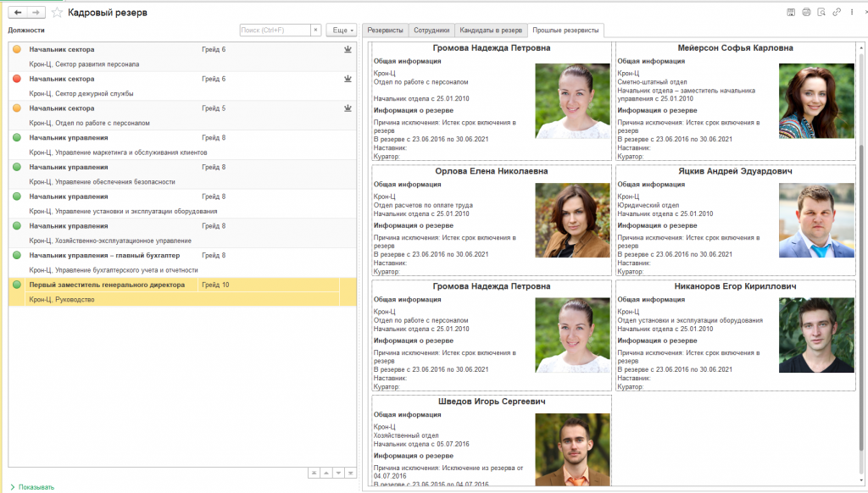Go back with the left arrow button
Image resolution: width=868 pixels, height=493 pixels.
[17, 12]
